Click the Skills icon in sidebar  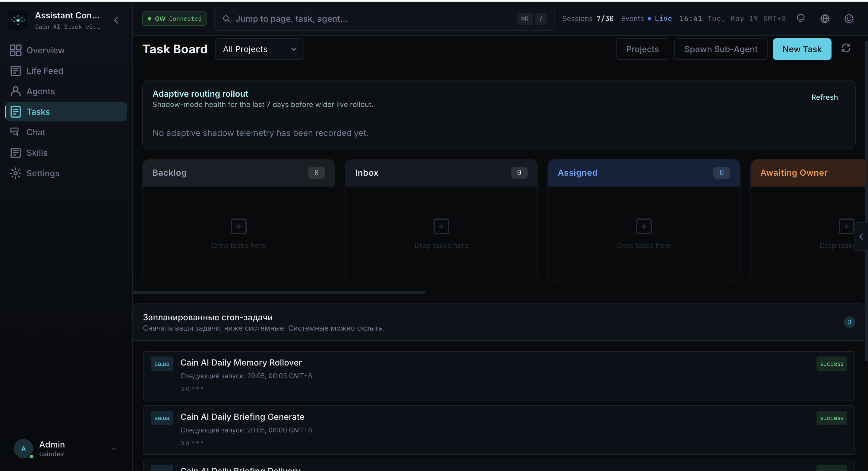[x=15, y=153]
